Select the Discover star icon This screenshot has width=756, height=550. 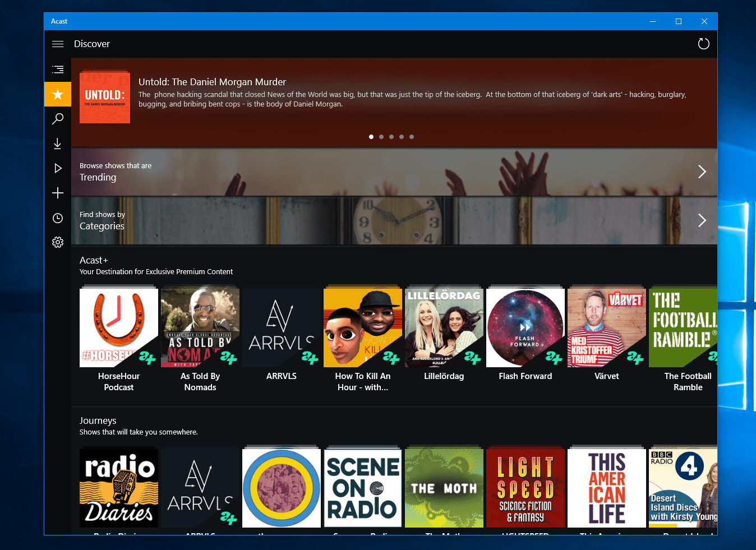pos(58,94)
